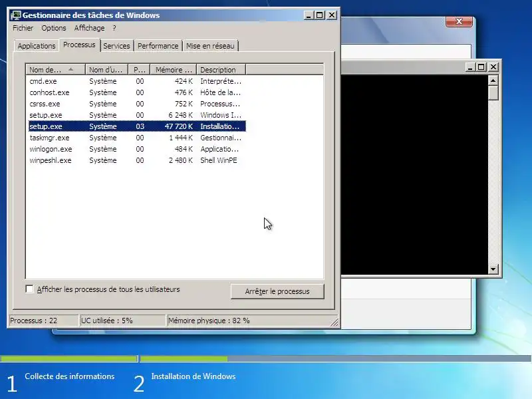Open the Affichage menu
The image size is (532, 399).
(89, 28)
